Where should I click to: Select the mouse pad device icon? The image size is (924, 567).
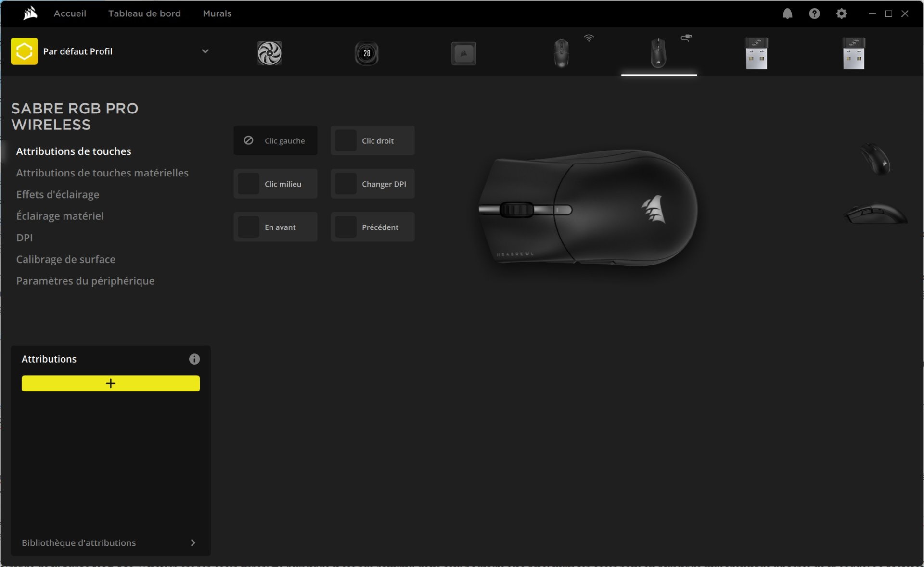click(464, 53)
